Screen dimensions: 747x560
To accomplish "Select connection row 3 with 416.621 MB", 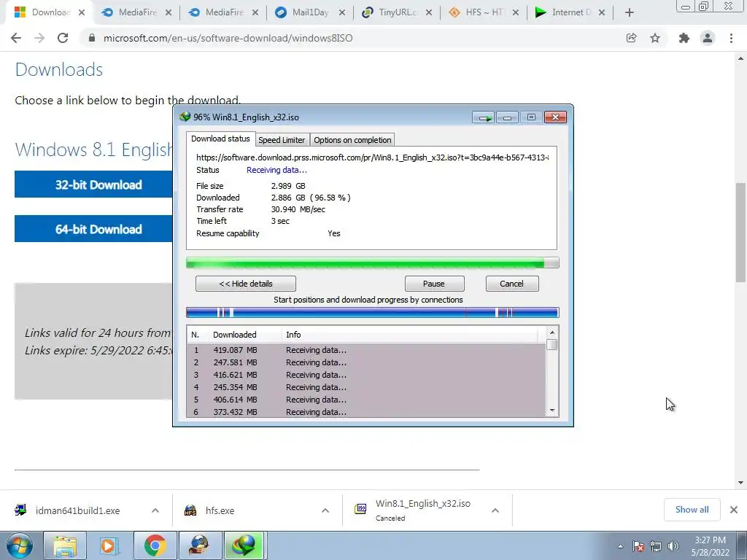I will click(x=367, y=375).
